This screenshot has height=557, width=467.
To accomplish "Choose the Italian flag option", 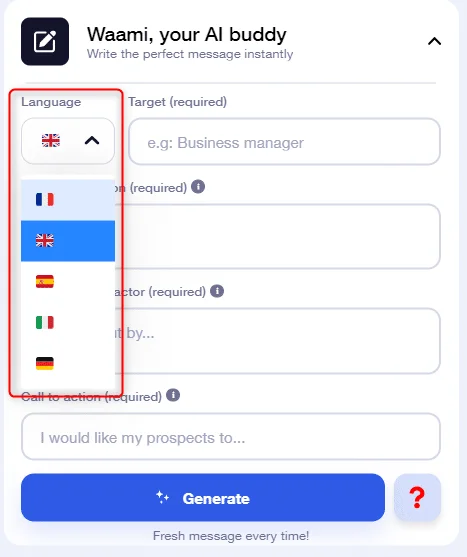I will click(68, 323).
